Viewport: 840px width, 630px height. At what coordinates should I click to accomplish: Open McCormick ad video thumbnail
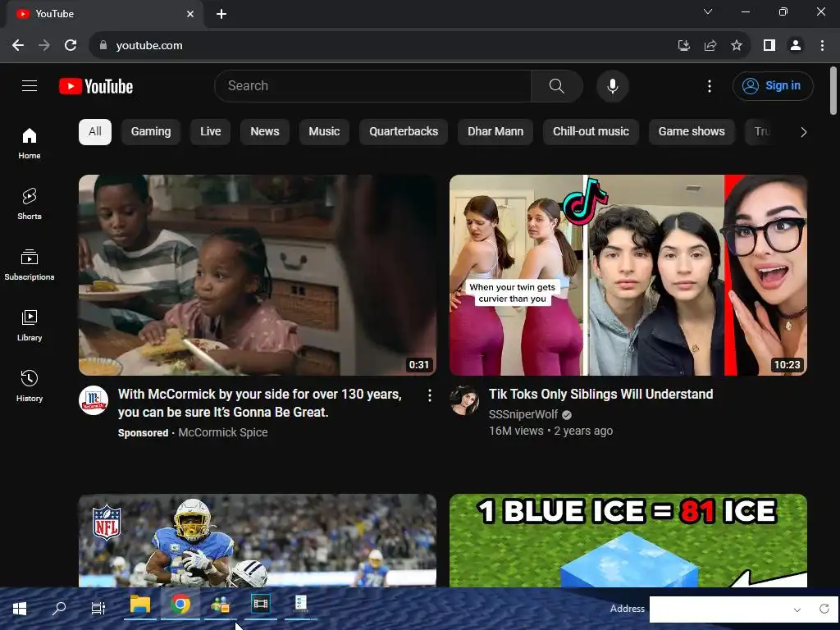(258, 276)
